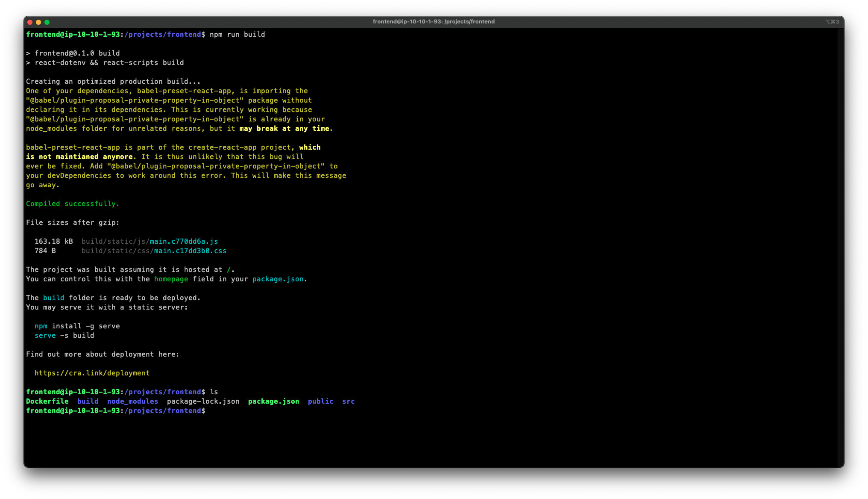Click the Compiled successfully message
Image resolution: width=868 pixels, height=499 pixels.
pyautogui.click(x=73, y=204)
